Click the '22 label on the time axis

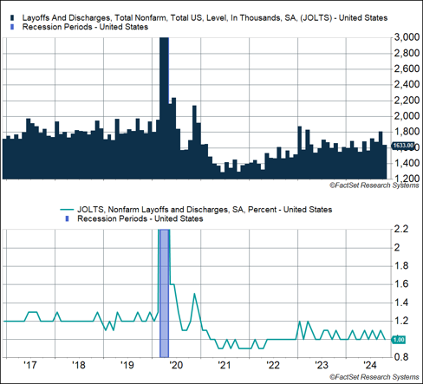(273, 365)
